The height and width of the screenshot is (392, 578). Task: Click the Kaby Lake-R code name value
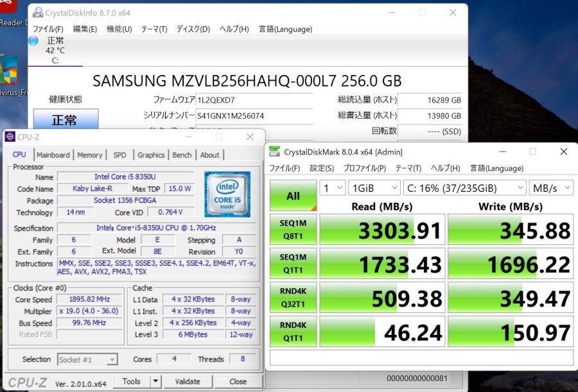coord(92,189)
